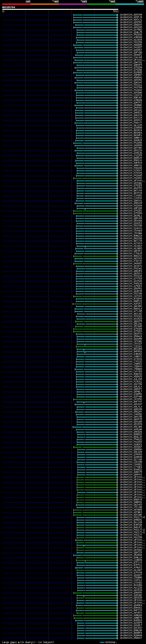Select the UniRef100_B9RJN7 label
Image resolution: width=146 pixels, height=644 pixels.
click(131, 98)
